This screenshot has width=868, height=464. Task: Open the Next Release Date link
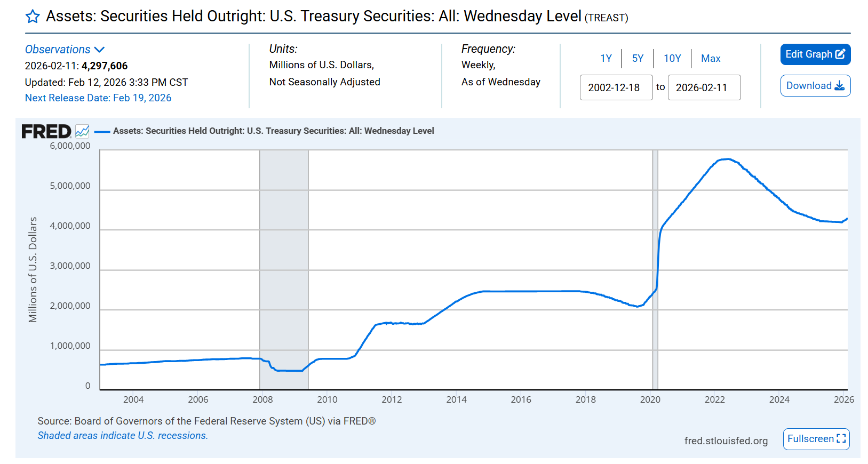[98, 98]
